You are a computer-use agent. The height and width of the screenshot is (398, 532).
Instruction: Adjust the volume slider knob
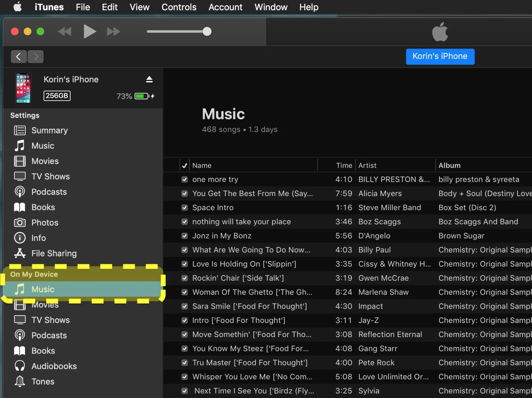click(x=207, y=31)
